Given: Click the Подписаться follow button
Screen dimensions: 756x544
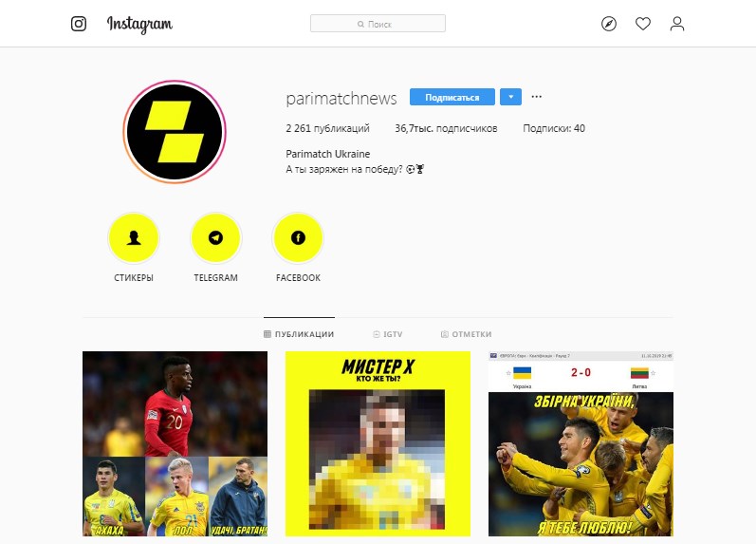Looking at the screenshot, I should point(452,97).
